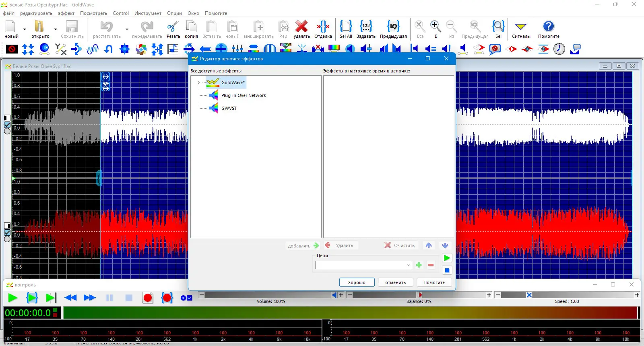644x346 pixels.
Task: Click the Очистить button
Action: [x=400, y=245]
